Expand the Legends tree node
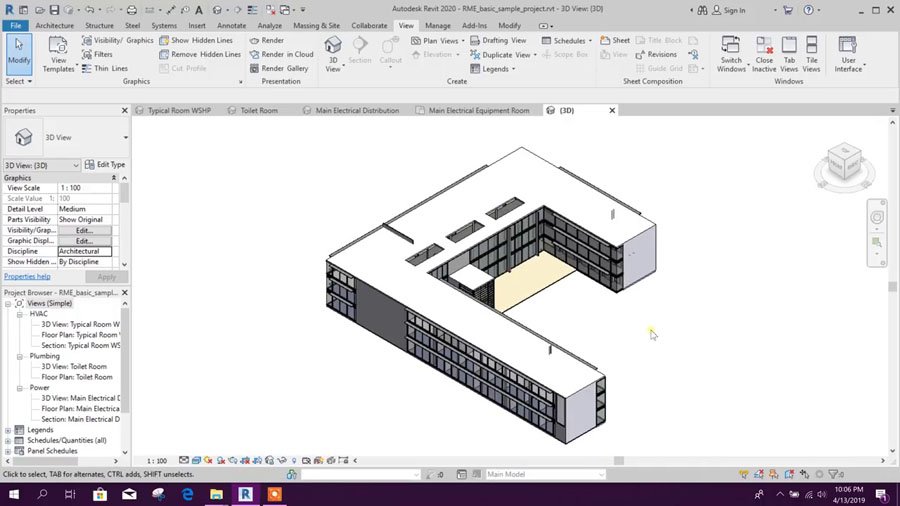 8,430
